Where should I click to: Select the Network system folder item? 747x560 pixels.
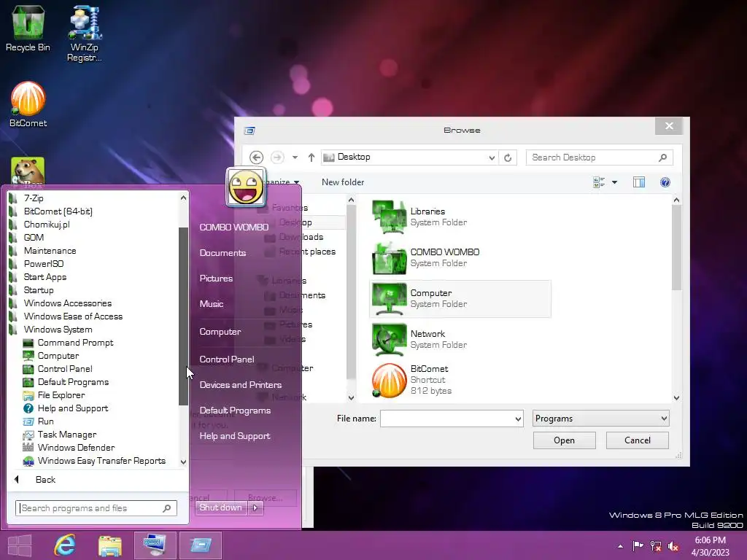460,340
